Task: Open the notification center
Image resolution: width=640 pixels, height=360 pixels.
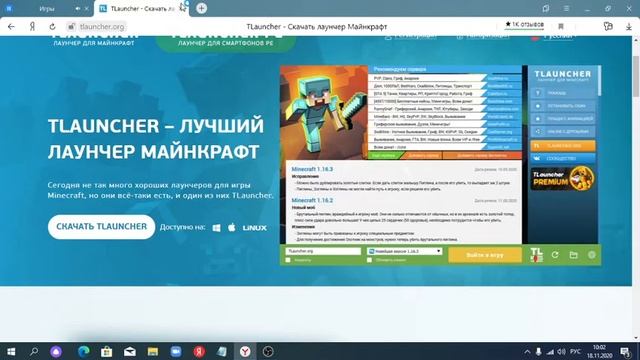Action: [x=625, y=352]
